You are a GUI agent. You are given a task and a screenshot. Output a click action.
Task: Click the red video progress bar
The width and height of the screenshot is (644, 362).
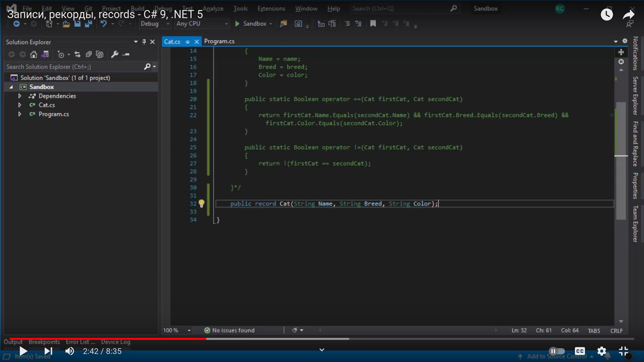pos(107,339)
